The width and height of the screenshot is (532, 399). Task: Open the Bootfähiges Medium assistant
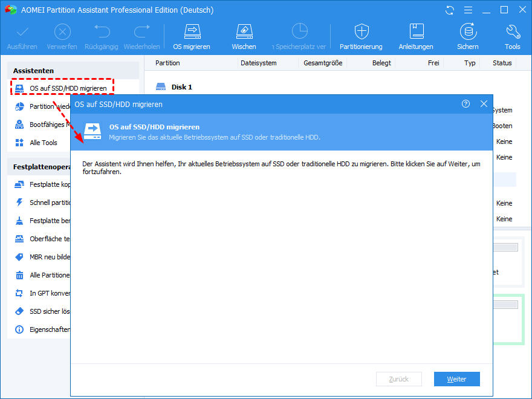(x=42, y=125)
